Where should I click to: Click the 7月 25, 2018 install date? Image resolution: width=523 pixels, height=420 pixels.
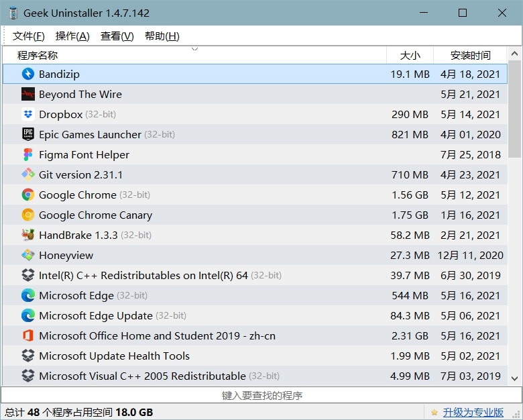click(x=471, y=154)
